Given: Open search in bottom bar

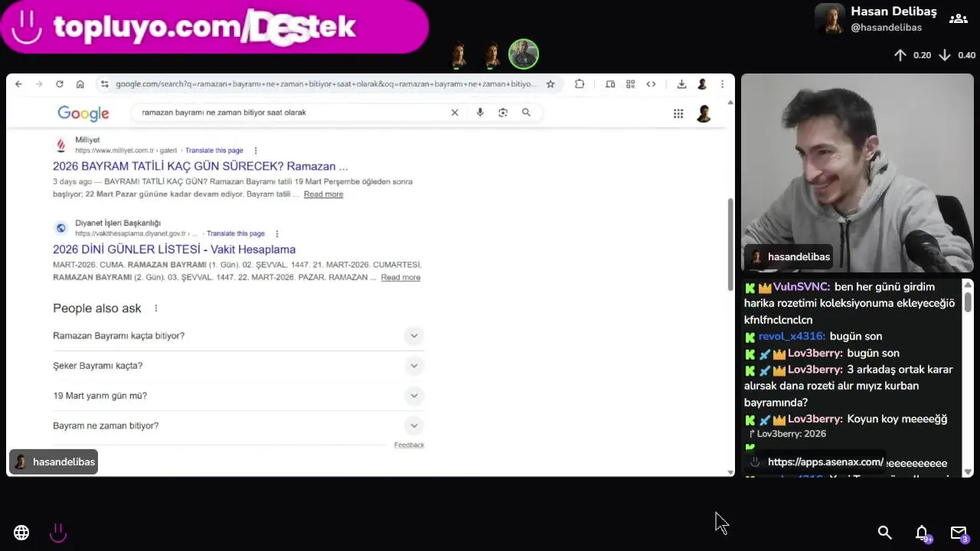Looking at the screenshot, I should coord(884,533).
